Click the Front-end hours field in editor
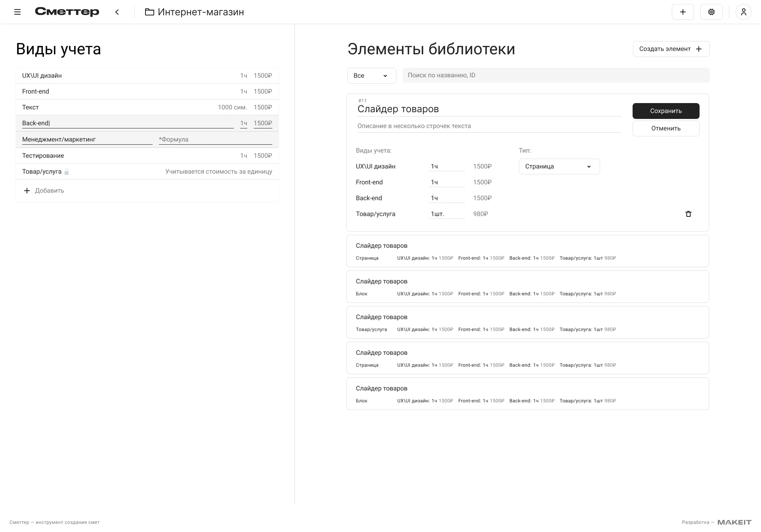This screenshot has height=532, width=761. [447, 182]
